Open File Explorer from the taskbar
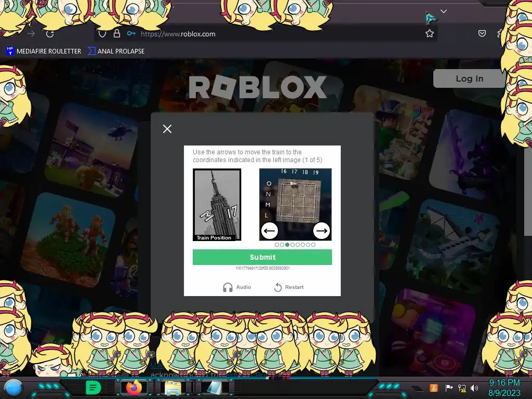 point(172,388)
